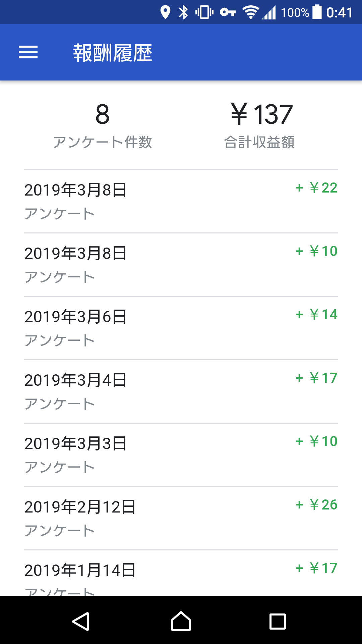Viewport: 362px width, 644px height.
Task: Tap the vibrate mode status icon
Action: click(x=204, y=13)
